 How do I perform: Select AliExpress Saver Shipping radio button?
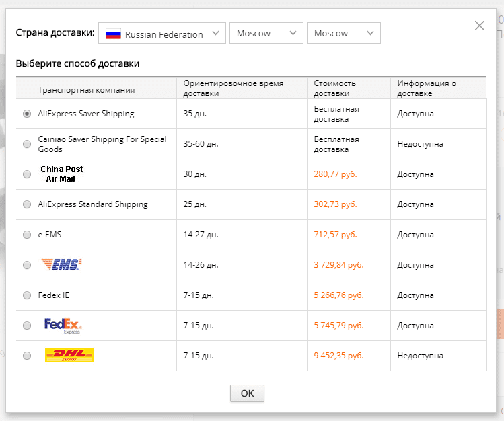[27, 114]
